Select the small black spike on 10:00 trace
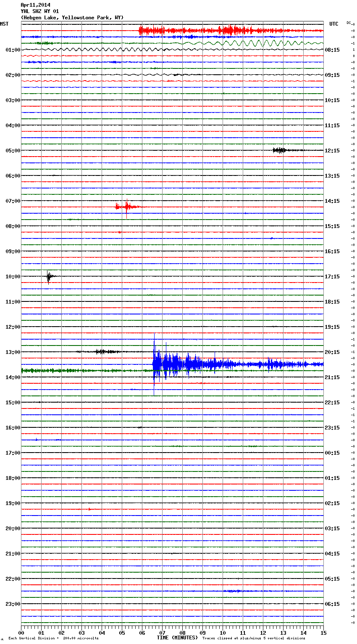This screenshot has height=644, width=357. [x=49, y=276]
